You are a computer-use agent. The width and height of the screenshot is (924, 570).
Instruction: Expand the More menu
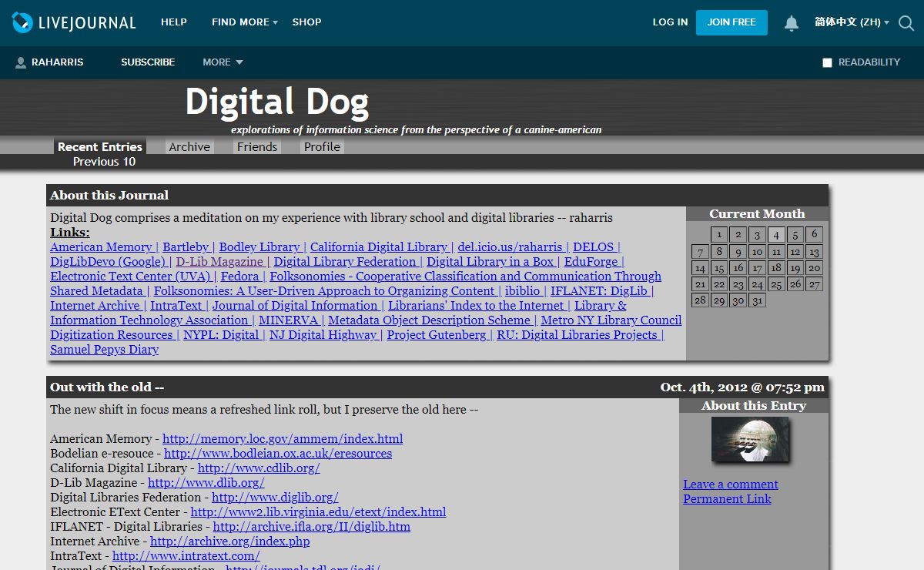point(223,62)
